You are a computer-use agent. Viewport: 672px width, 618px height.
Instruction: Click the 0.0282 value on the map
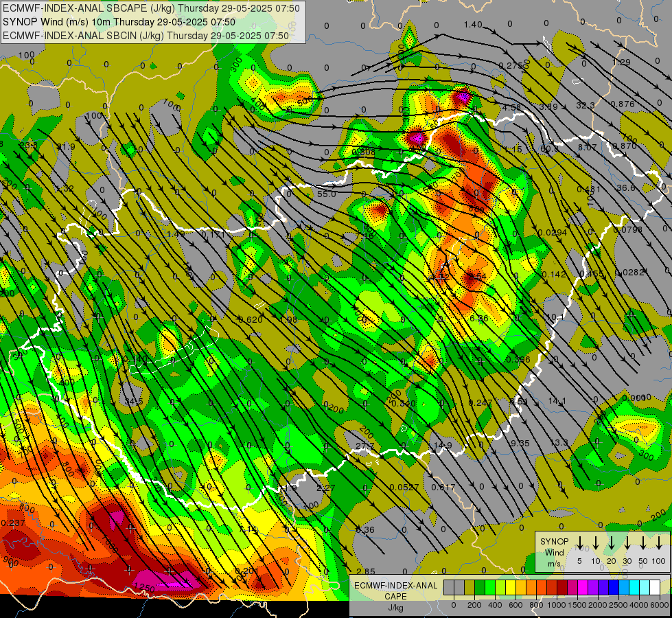(629, 273)
